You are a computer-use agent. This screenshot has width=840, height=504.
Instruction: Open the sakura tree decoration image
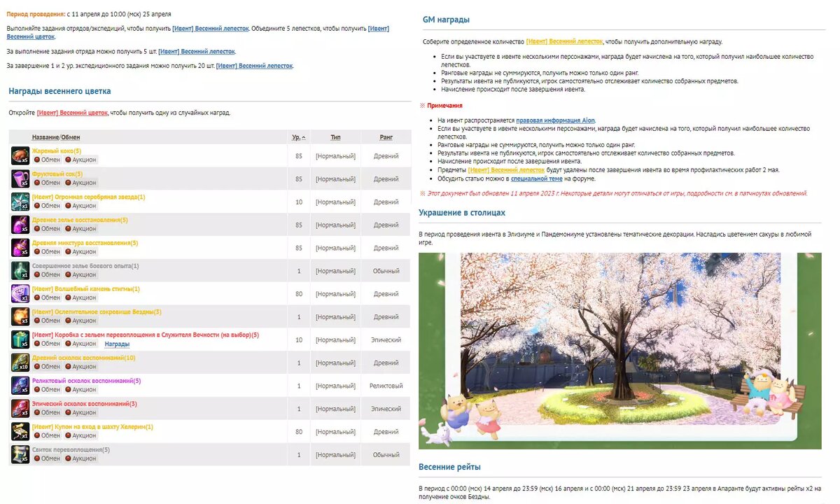[x=620, y=351]
